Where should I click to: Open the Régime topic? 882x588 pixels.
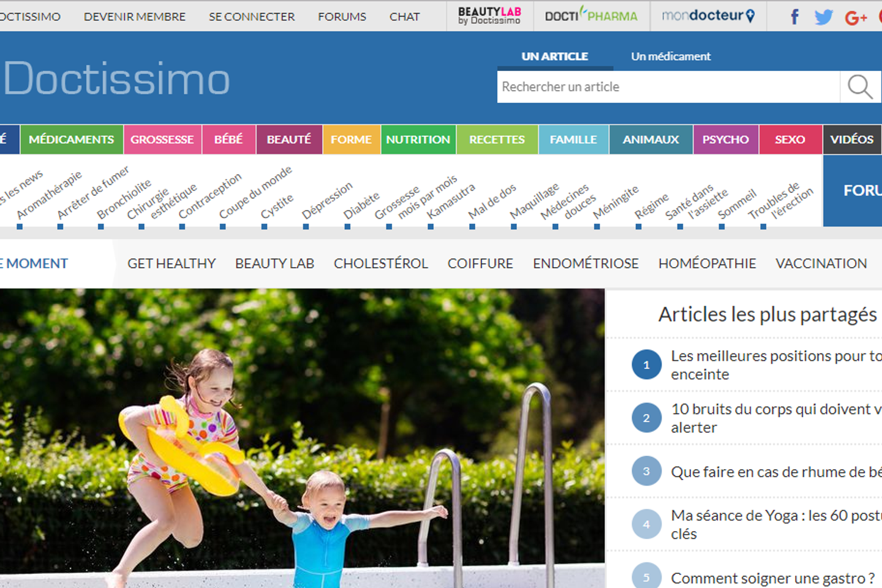652,207
